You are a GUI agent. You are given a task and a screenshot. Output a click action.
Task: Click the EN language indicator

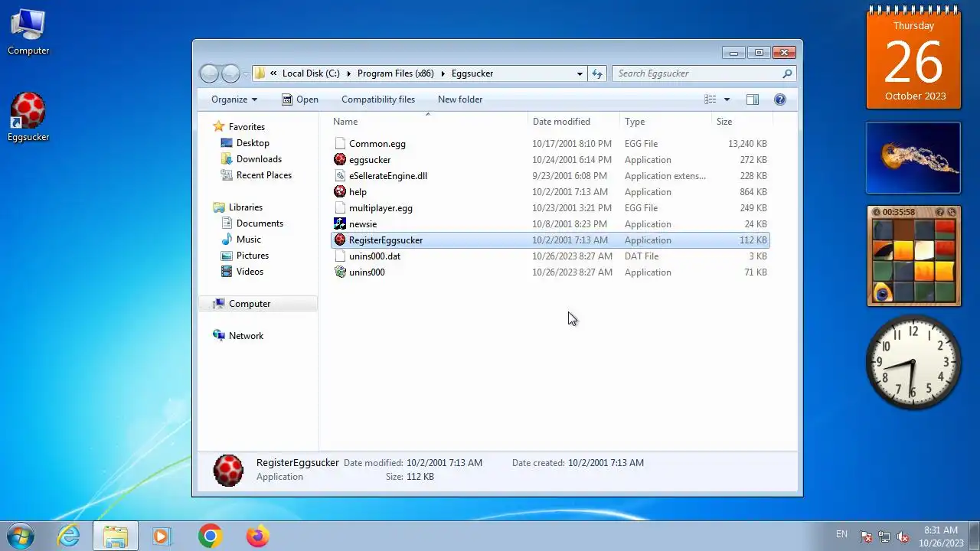[x=841, y=534]
